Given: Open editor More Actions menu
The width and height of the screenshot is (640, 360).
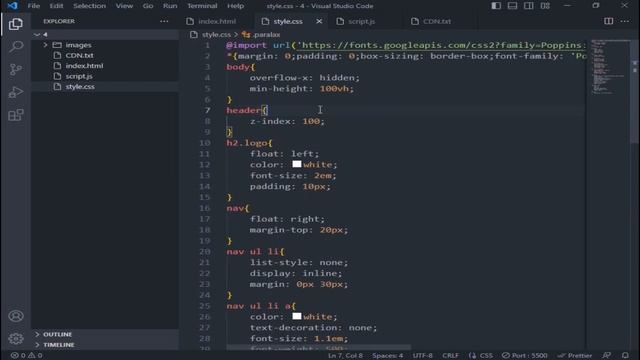Looking at the screenshot, I should pos(625,21).
